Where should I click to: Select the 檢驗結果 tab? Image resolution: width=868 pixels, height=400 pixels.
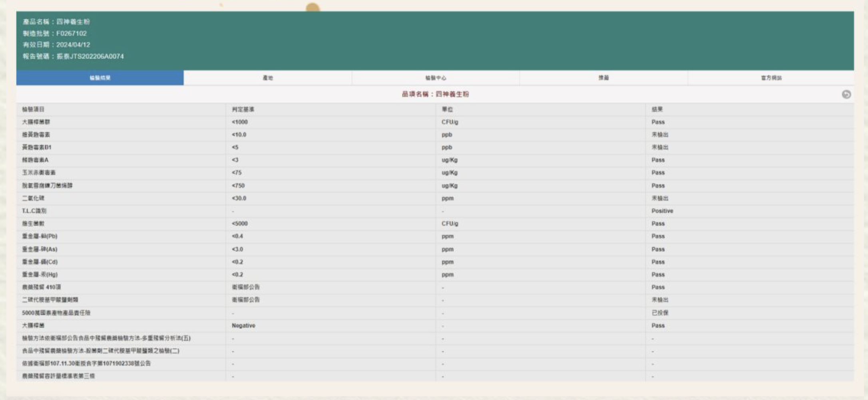100,78
